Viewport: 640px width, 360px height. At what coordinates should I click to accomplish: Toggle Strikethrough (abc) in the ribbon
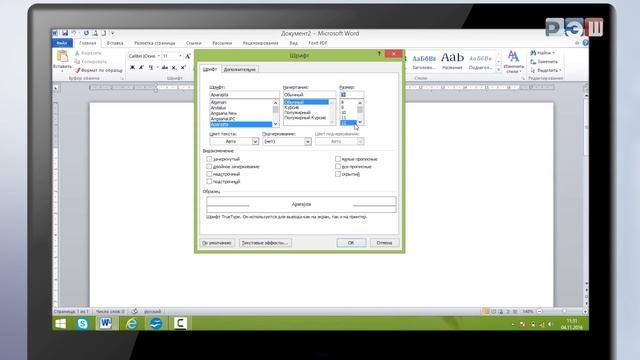pyautogui.click(x=165, y=67)
